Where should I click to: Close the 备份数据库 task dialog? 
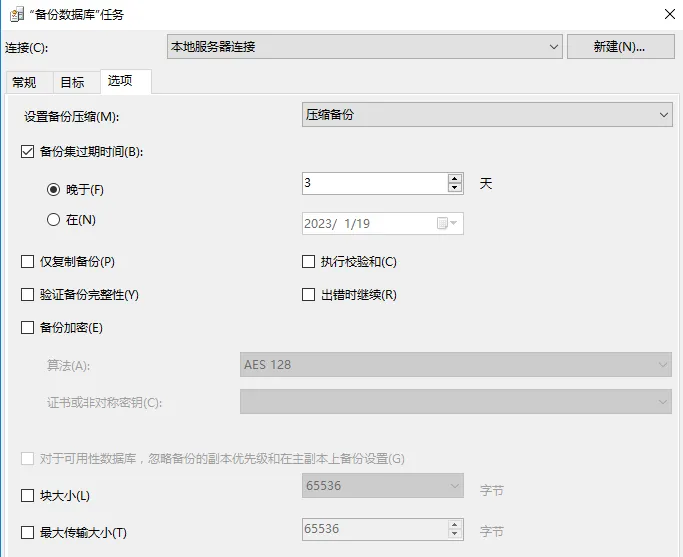pyautogui.click(x=669, y=14)
